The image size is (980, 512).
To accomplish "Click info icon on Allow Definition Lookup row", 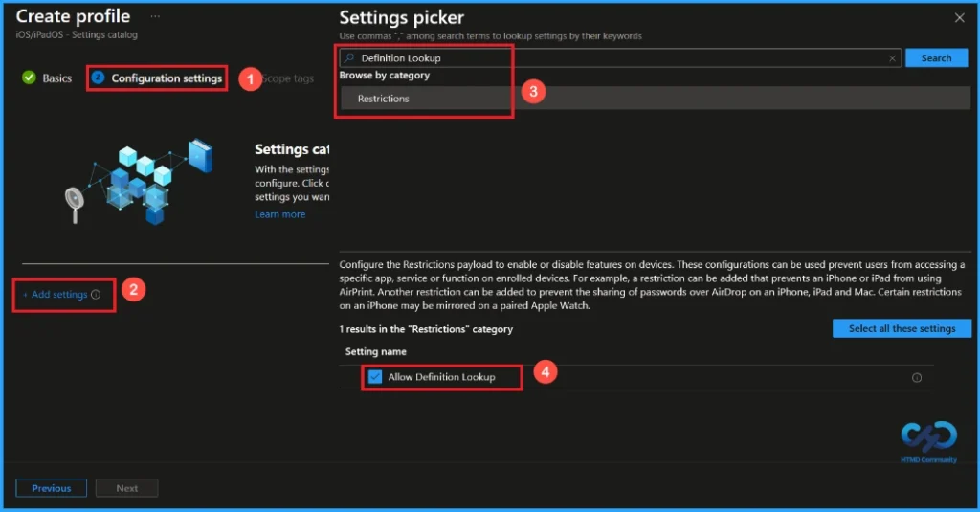I will [x=917, y=378].
